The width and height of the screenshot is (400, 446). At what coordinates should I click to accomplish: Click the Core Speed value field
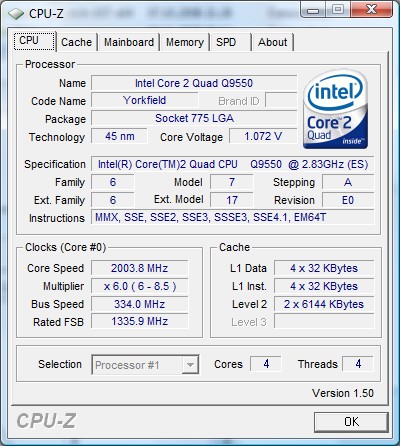pyautogui.click(x=140, y=268)
